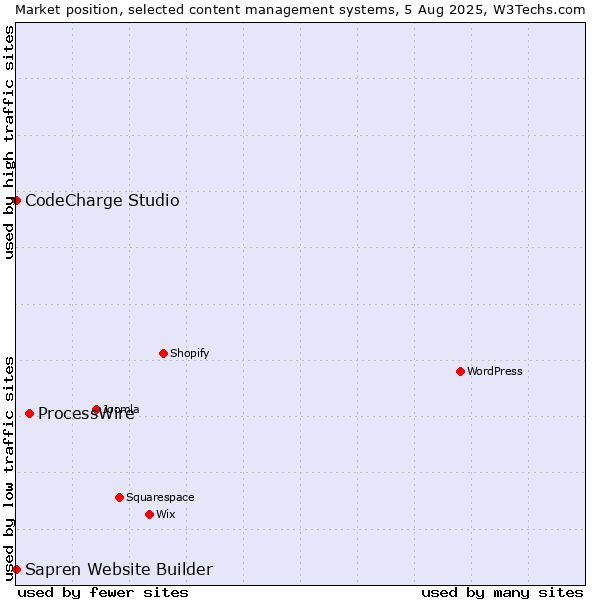This screenshot has height=600, width=600.
Task: Select the Joomla red data point
Action: click(x=96, y=409)
